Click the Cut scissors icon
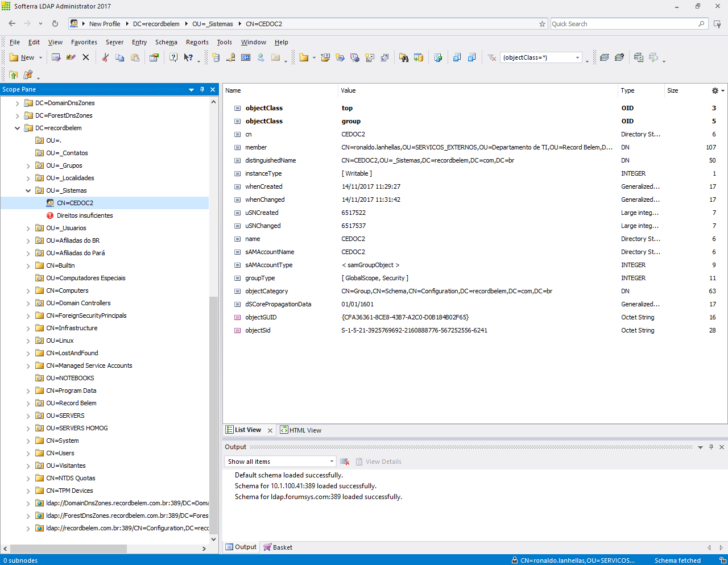728x565 pixels. pos(105,57)
